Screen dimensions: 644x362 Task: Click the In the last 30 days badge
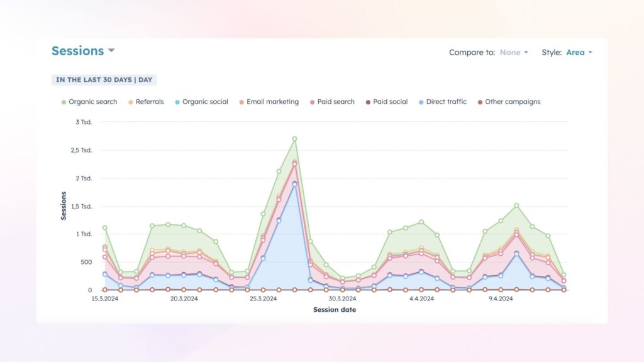(x=104, y=80)
